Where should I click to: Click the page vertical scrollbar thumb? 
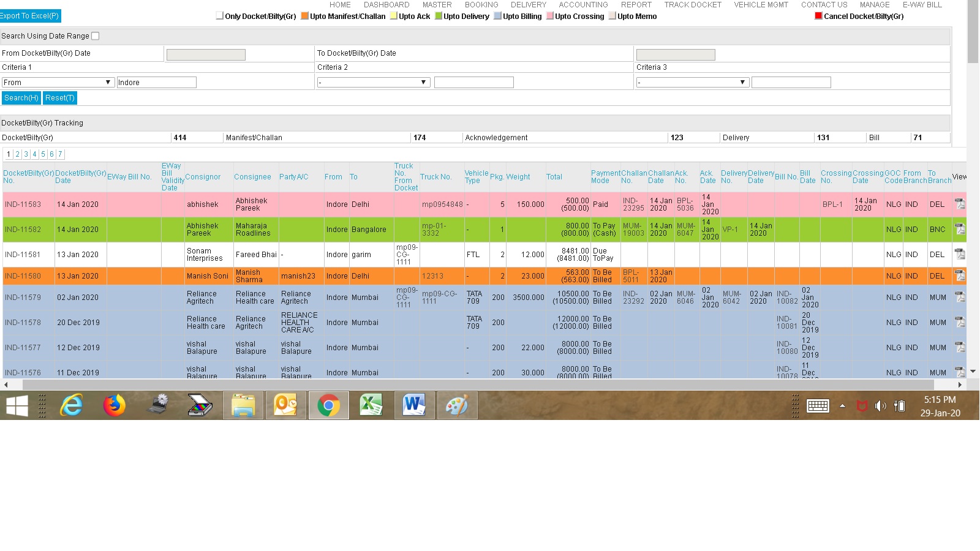(x=973, y=31)
